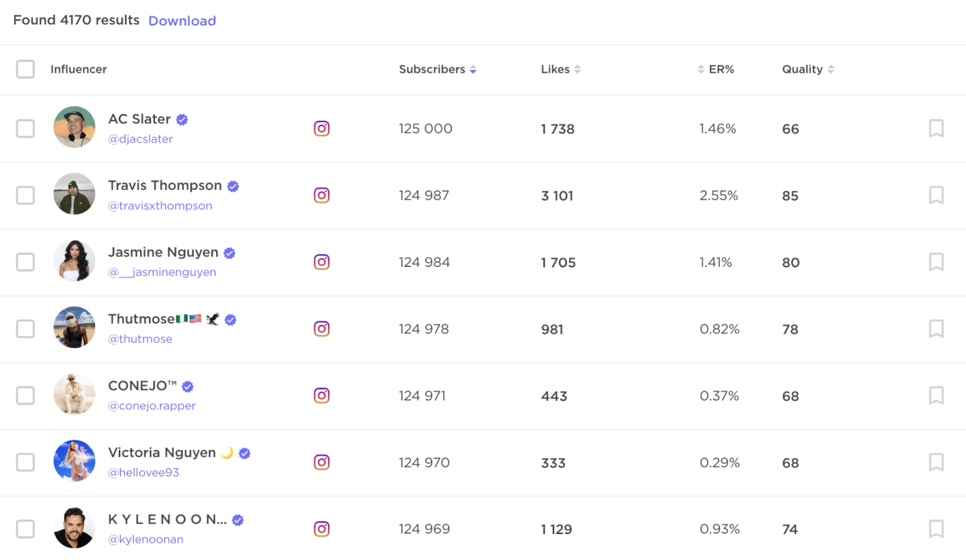
Task: Bookmark Travis Thompson's profile
Action: click(936, 196)
